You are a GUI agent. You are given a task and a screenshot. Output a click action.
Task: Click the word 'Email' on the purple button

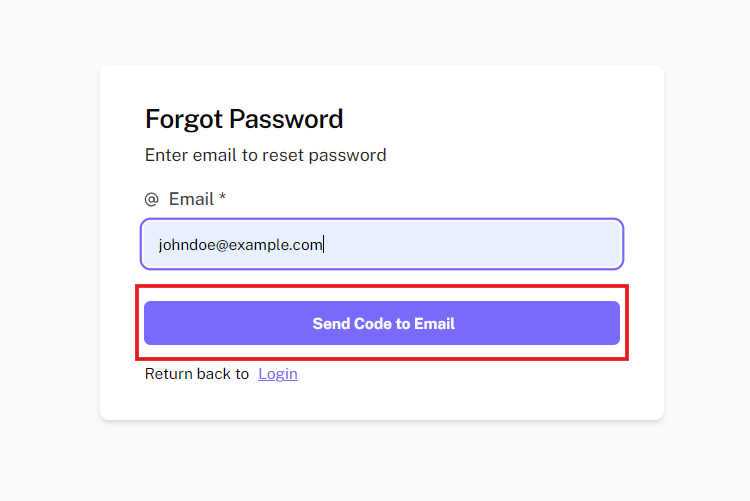coord(434,323)
